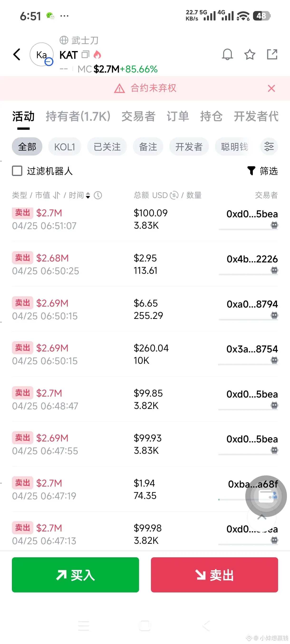
Task: Sort by time using sort arrows
Action: (x=88, y=195)
